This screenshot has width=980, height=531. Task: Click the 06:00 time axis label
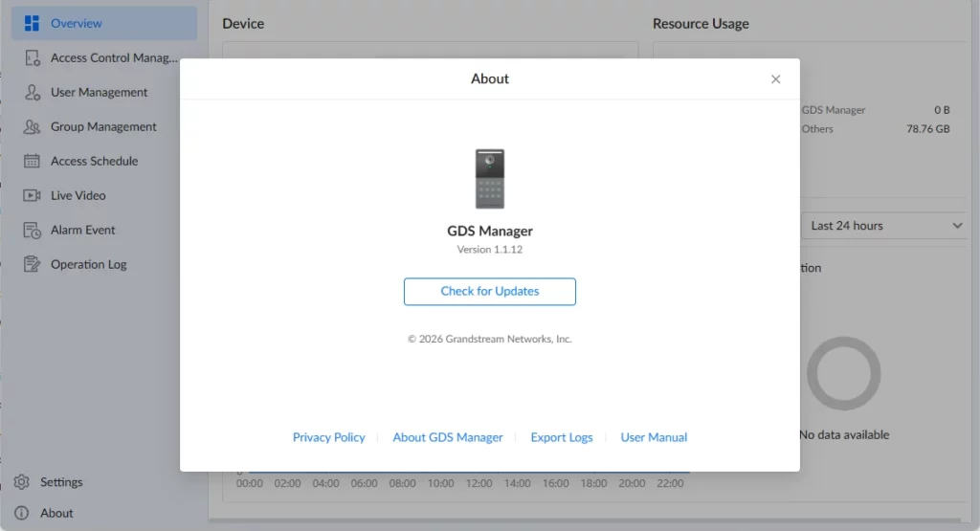point(365,483)
